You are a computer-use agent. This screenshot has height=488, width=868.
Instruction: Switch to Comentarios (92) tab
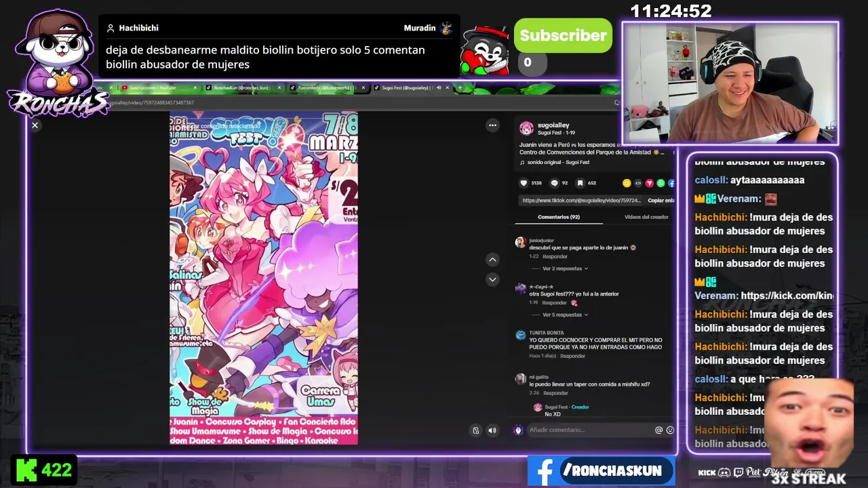(559, 217)
